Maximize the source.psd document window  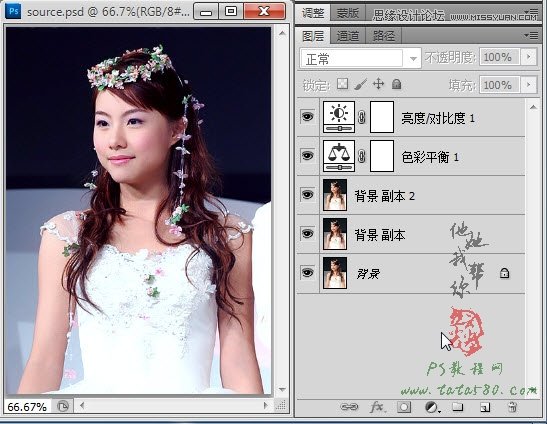[x=231, y=12]
